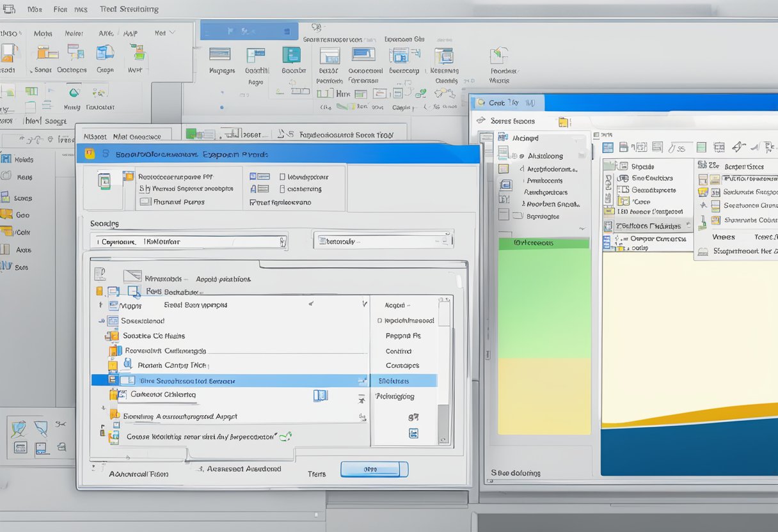Viewport: 778px width, 532px height.
Task: Click the Advanced option link at the dialog's bottom left
Action: pyautogui.click(x=141, y=474)
